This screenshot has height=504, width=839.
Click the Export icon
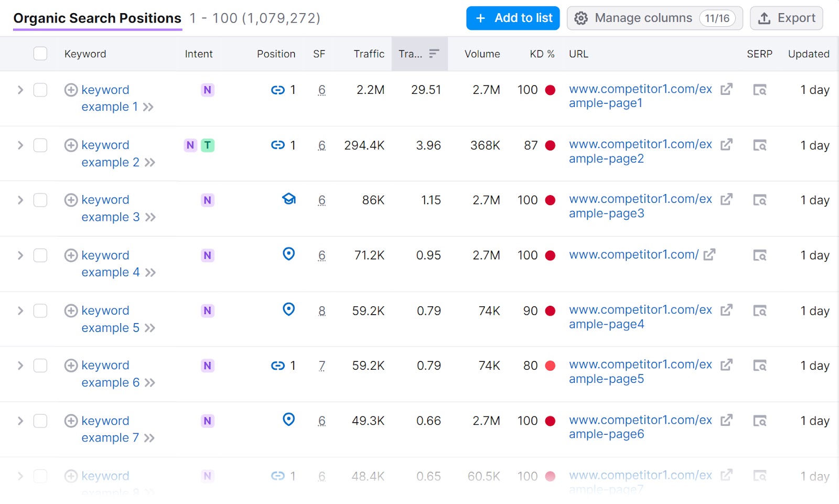click(765, 17)
